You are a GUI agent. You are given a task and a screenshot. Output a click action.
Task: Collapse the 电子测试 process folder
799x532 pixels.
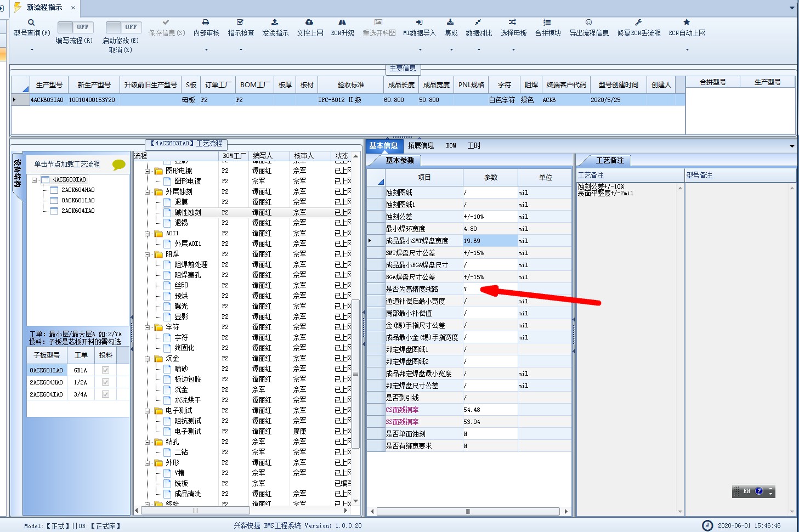pyautogui.click(x=148, y=411)
